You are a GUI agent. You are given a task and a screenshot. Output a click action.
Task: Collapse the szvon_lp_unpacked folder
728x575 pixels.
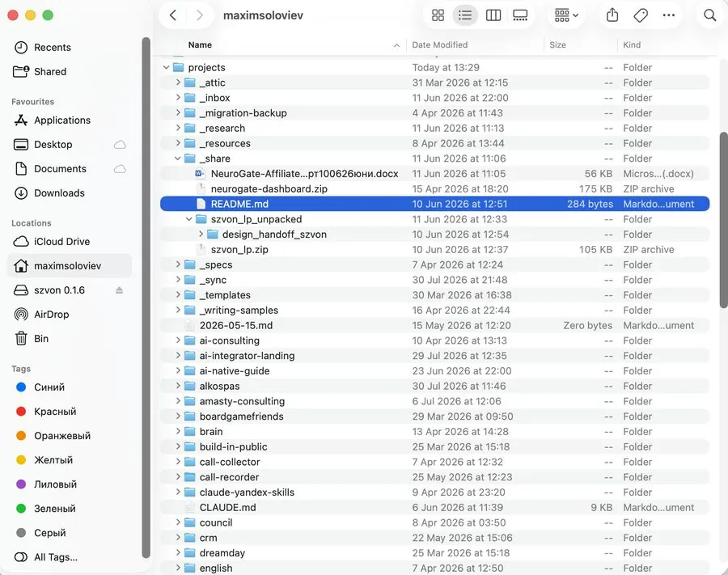tap(189, 219)
